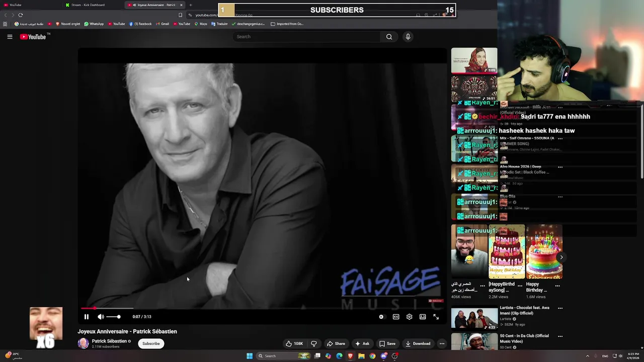Open the Windows Start menu
Screen dimensions: 644x362
point(250,356)
